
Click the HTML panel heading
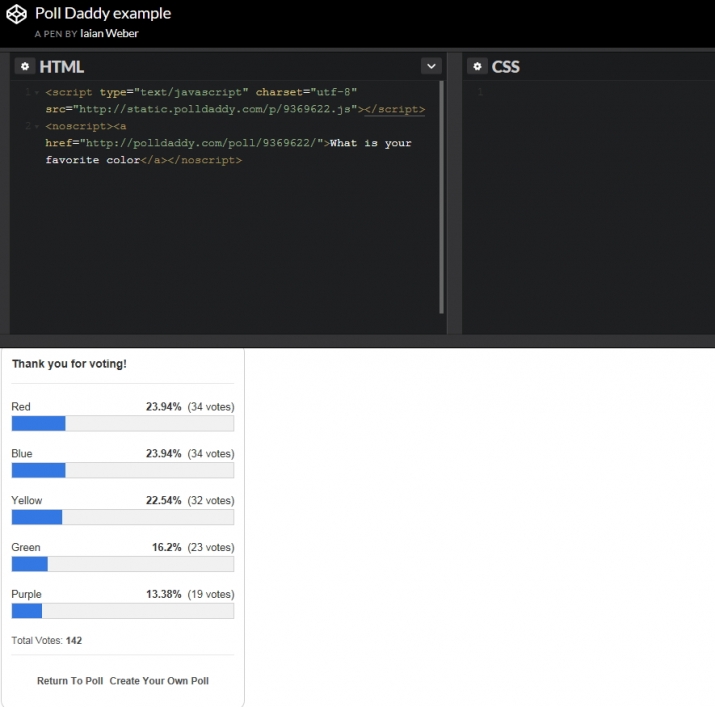pos(62,67)
